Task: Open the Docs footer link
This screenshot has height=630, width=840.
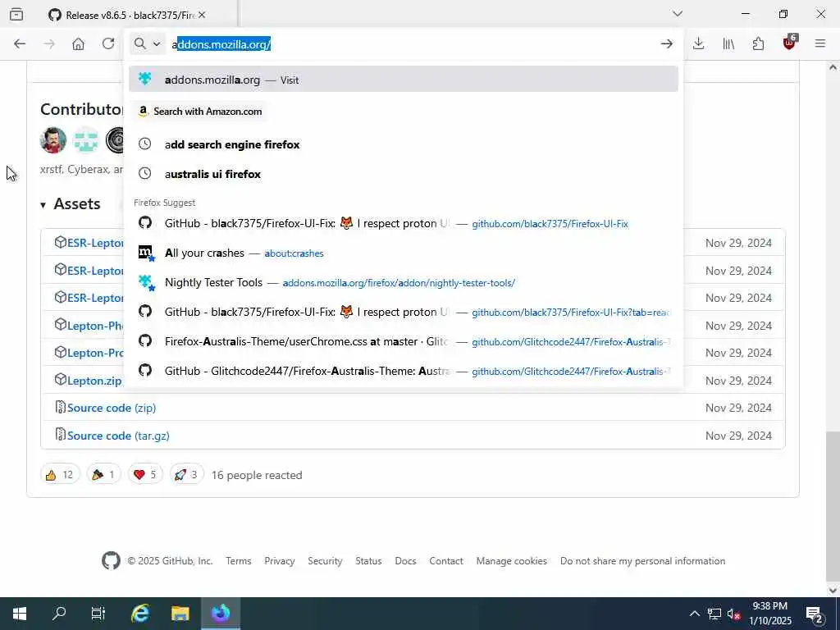Action: (x=405, y=561)
